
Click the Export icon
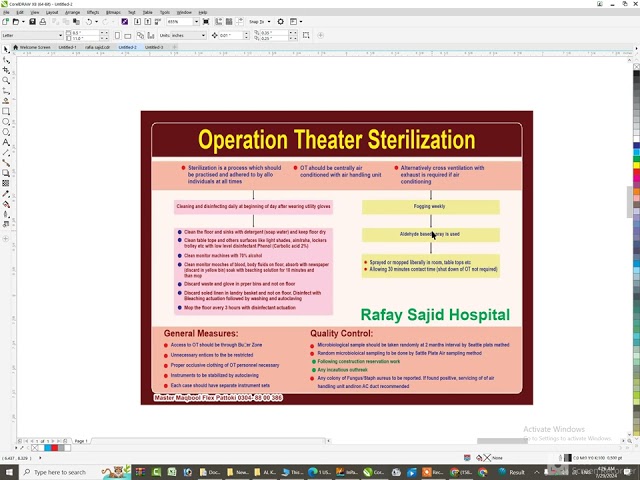pyautogui.click(x=147, y=22)
